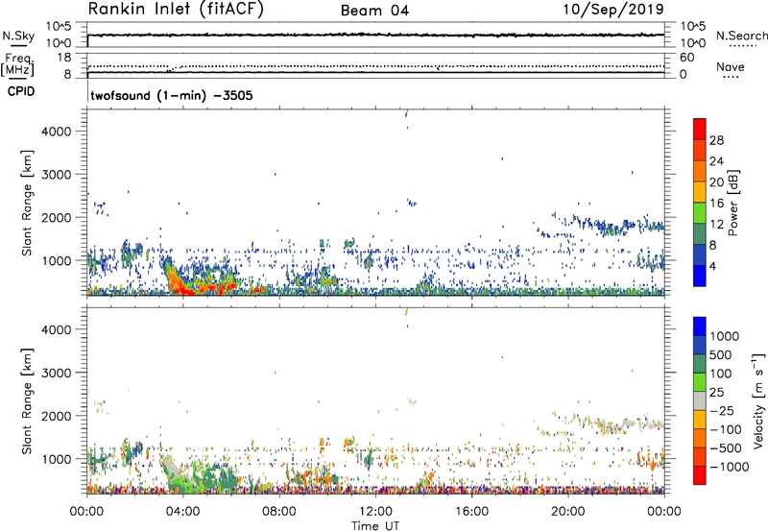The image size is (768, 532).
Task: Pick the orange 20–24 segment of Power colorbar
Action: tap(700, 172)
